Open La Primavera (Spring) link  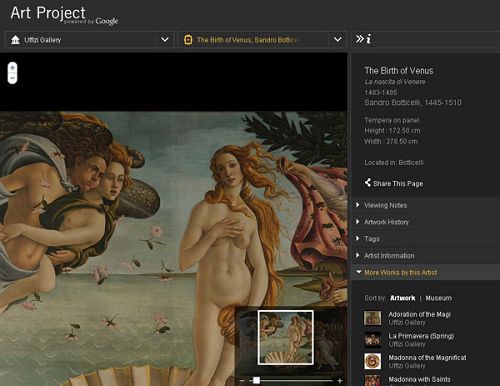(421, 336)
